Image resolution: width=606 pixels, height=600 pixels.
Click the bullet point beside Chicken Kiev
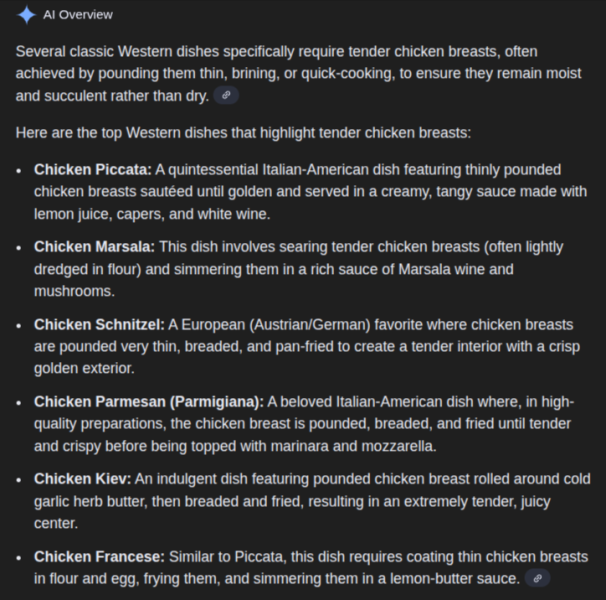[19, 480]
